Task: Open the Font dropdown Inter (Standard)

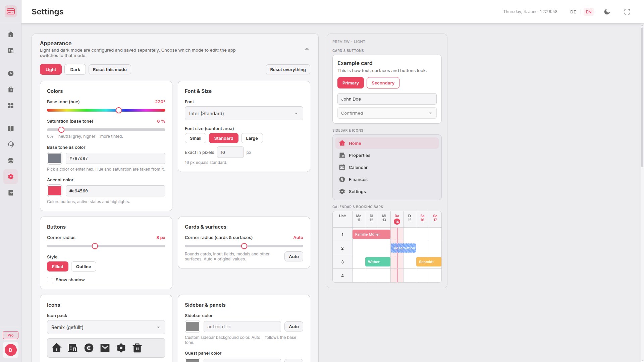Action: (x=244, y=113)
